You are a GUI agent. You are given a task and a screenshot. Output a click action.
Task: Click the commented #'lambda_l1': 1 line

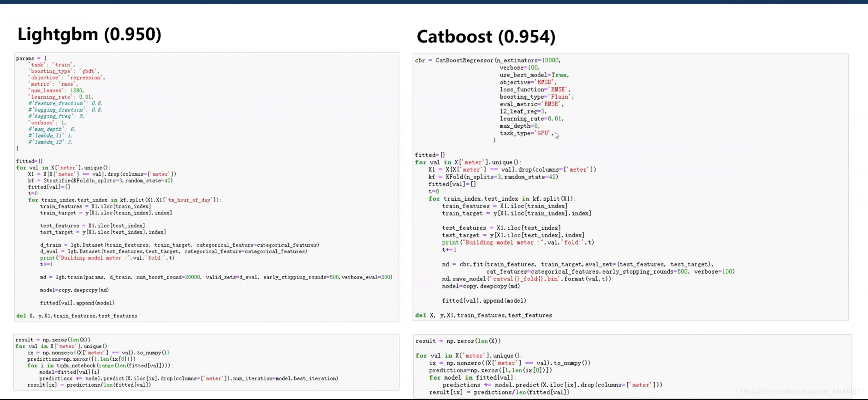[x=50, y=136]
